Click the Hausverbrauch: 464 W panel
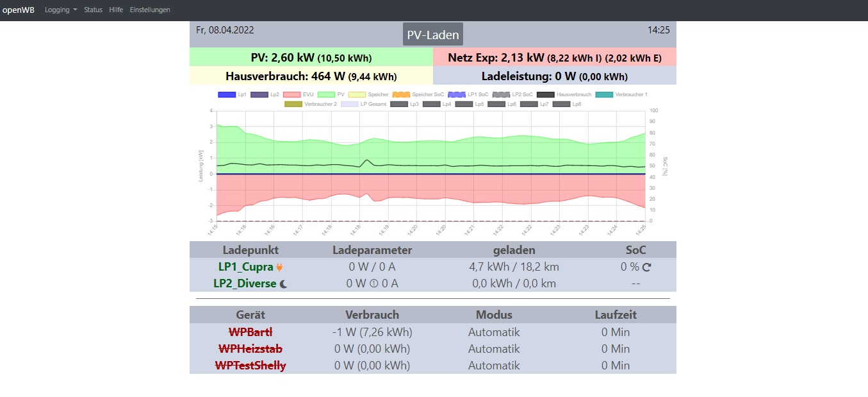868x397 pixels. point(311,76)
